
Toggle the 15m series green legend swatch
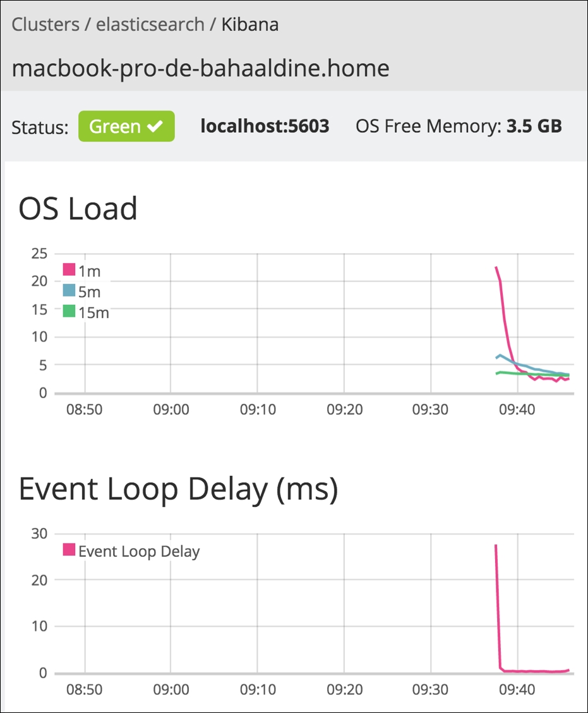click(69, 311)
